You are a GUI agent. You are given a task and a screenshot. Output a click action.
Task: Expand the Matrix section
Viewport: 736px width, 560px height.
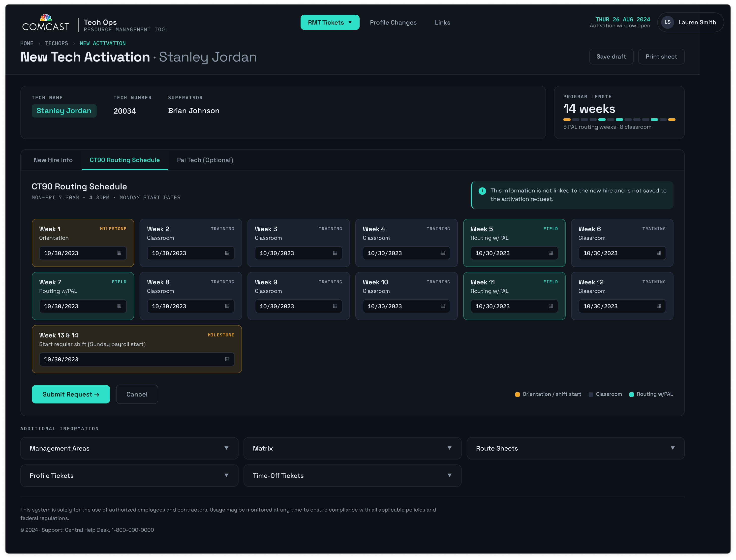coord(352,448)
